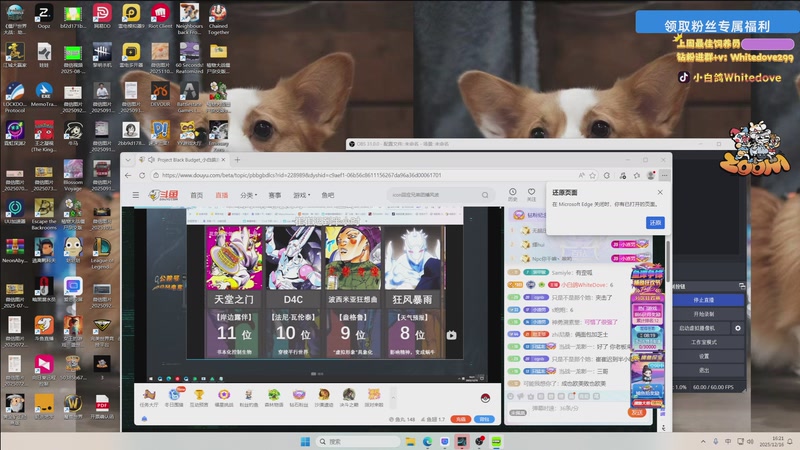Dismiss the 还原页面 popup
The width and height of the screenshot is (800, 450).
tap(660, 192)
